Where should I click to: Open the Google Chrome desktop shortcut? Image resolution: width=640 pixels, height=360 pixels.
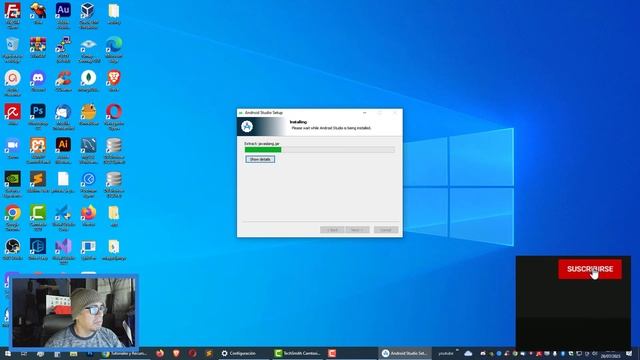(x=12, y=213)
